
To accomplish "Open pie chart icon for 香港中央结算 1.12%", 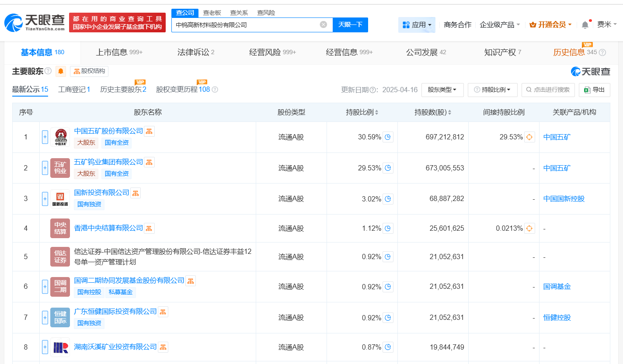I will [388, 229].
